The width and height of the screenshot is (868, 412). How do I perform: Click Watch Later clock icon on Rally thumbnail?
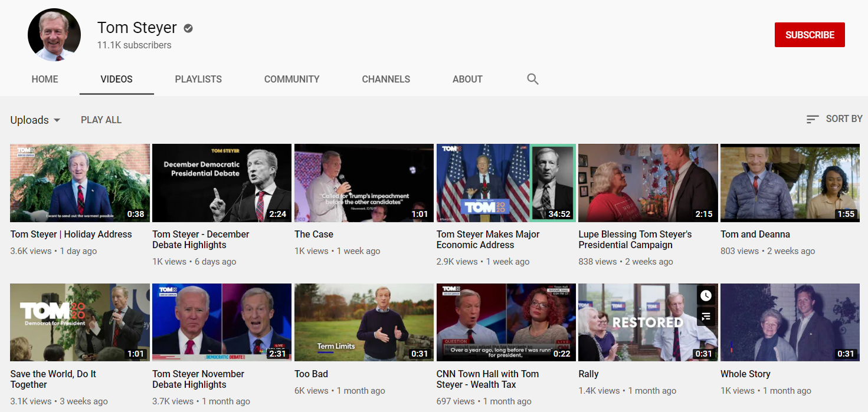(x=706, y=296)
